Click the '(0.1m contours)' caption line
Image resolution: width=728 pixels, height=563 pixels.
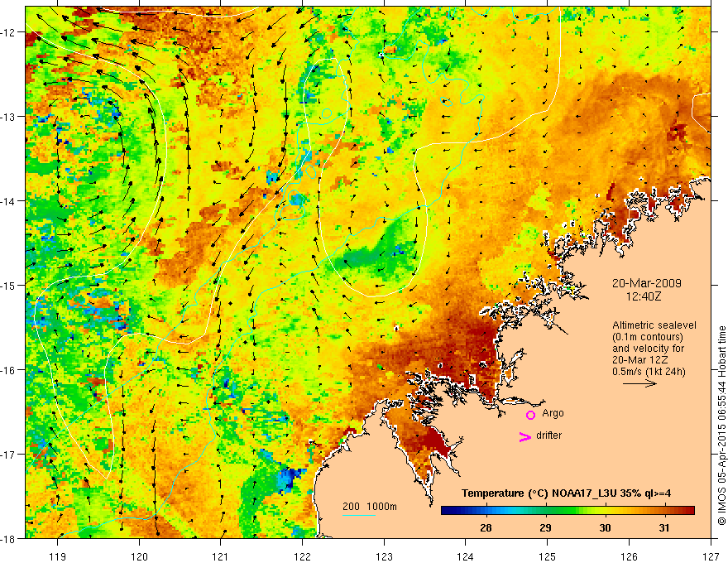point(648,337)
